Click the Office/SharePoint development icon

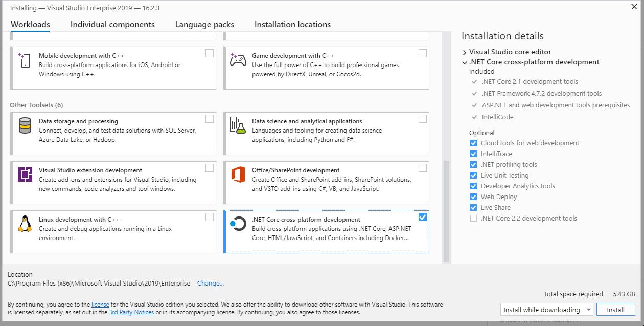coord(238,175)
